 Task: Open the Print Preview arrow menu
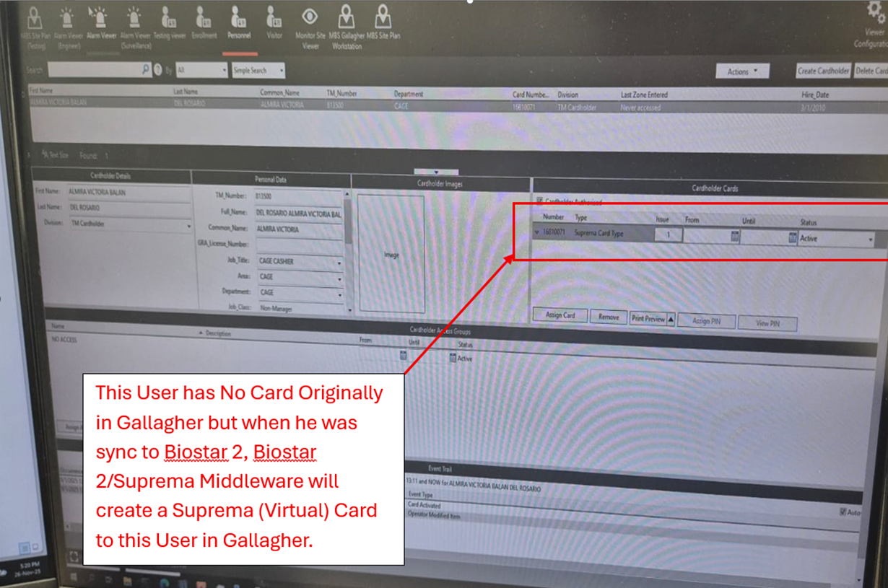coord(671,319)
